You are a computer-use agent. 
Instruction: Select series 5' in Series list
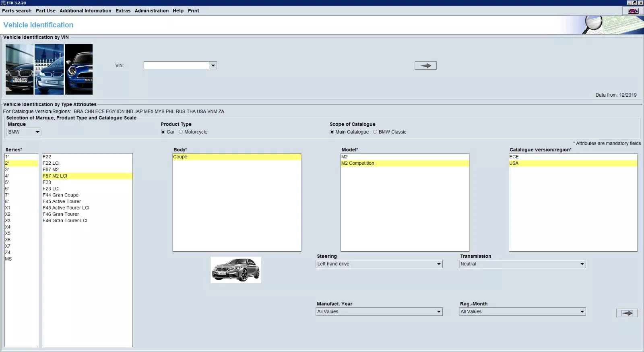[21, 182]
